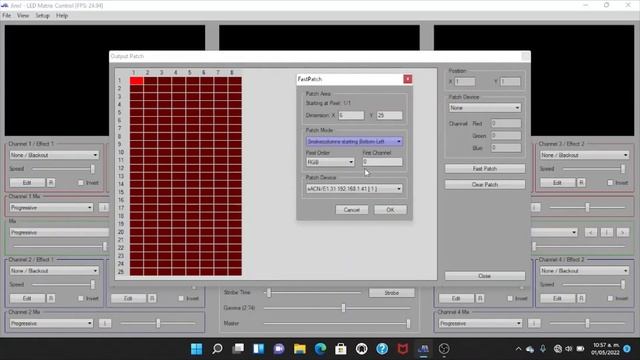Image resolution: width=640 pixels, height=360 pixels.
Task: Close the FastPatch dialog with red X
Action: point(407,79)
